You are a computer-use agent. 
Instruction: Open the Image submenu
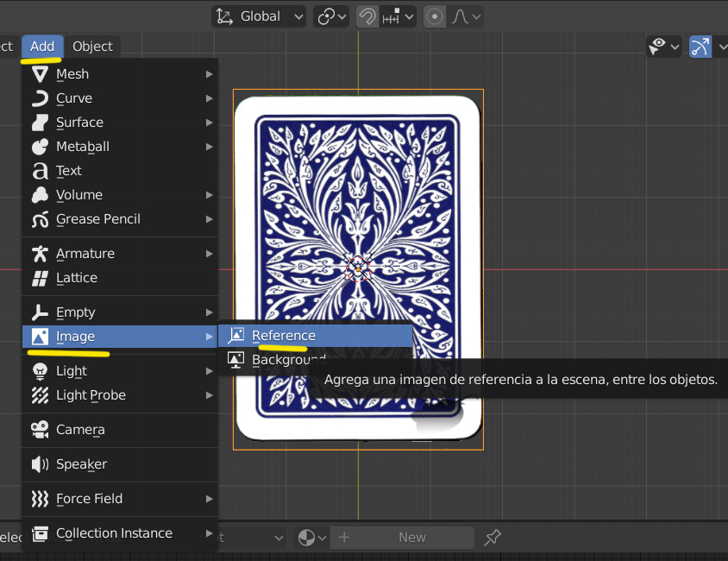click(x=120, y=337)
